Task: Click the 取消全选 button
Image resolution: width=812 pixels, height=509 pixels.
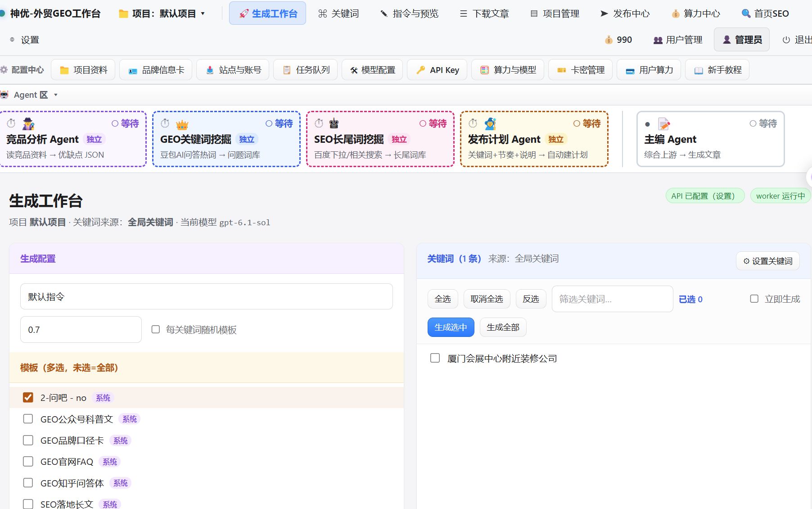Action: (487, 299)
